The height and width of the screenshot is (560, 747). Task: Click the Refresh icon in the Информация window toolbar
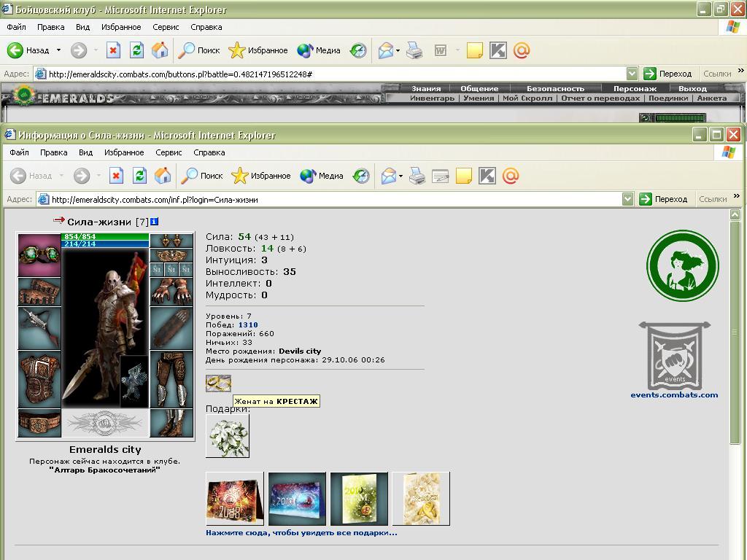[139, 176]
